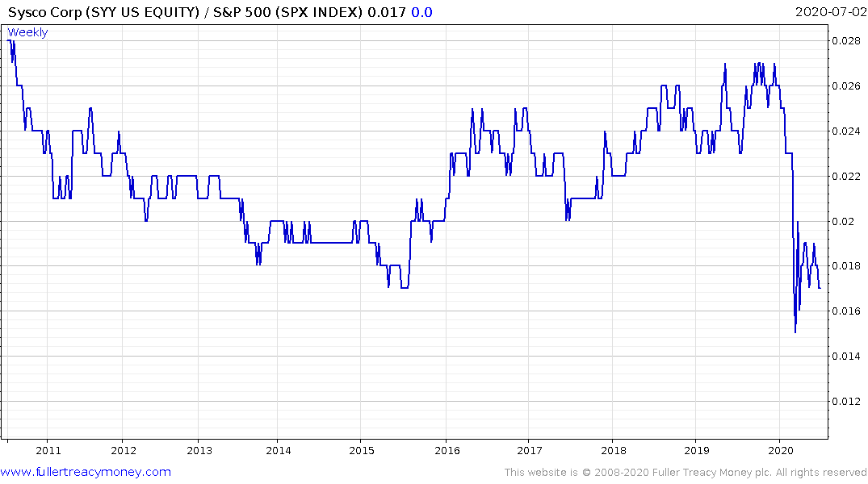Click the 2019 x-axis label
Screen dimensions: 868x484
coord(697,450)
